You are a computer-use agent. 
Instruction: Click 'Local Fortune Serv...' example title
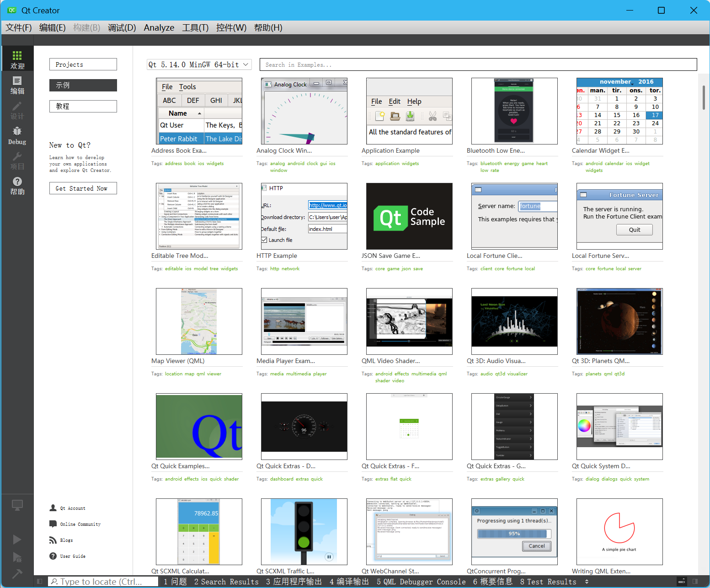coord(600,256)
